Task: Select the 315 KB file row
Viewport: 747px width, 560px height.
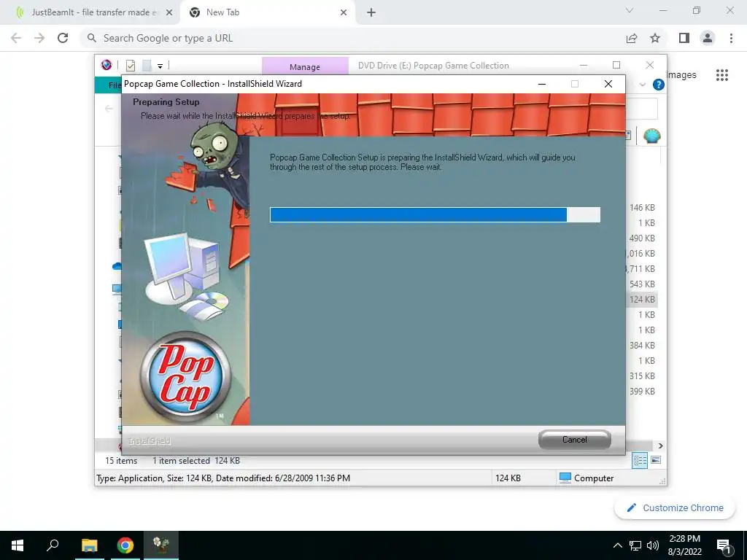Action: coord(642,376)
